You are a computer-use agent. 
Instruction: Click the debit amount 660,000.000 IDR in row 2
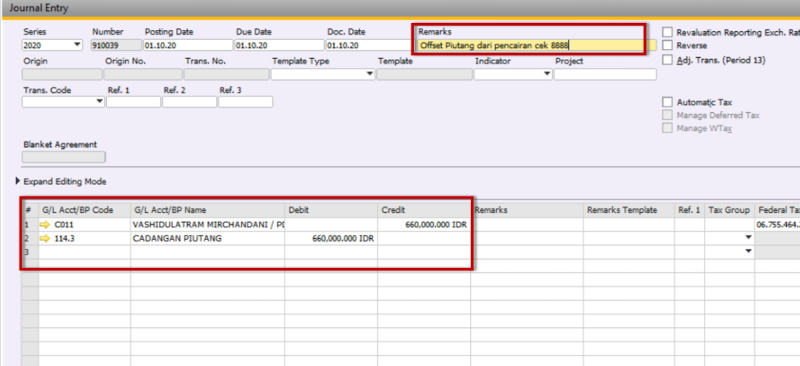(x=331, y=238)
